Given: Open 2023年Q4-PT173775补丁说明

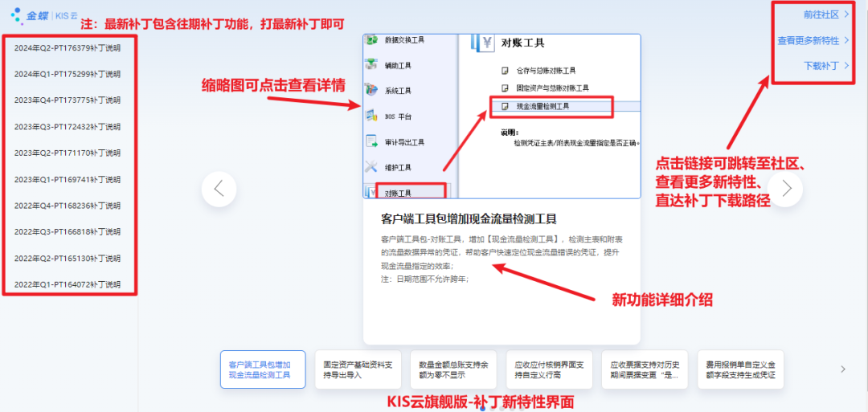Looking at the screenshot, I should click(68, 100).
